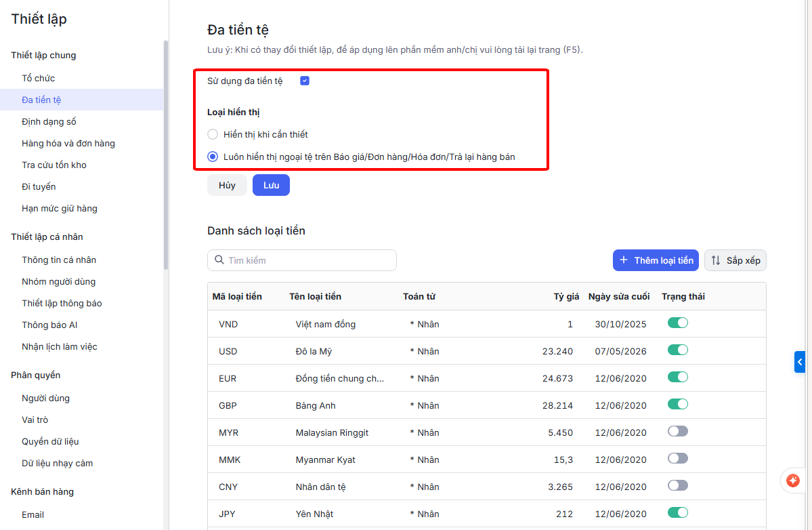812x530 pixels.
Task: Enable the MMK currency status switch
Action: [677, 458]
